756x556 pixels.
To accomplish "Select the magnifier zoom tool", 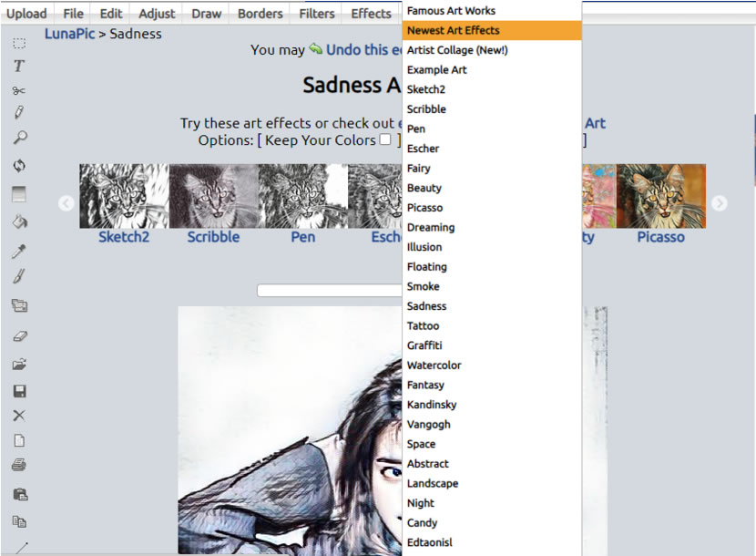I will 20,138.
